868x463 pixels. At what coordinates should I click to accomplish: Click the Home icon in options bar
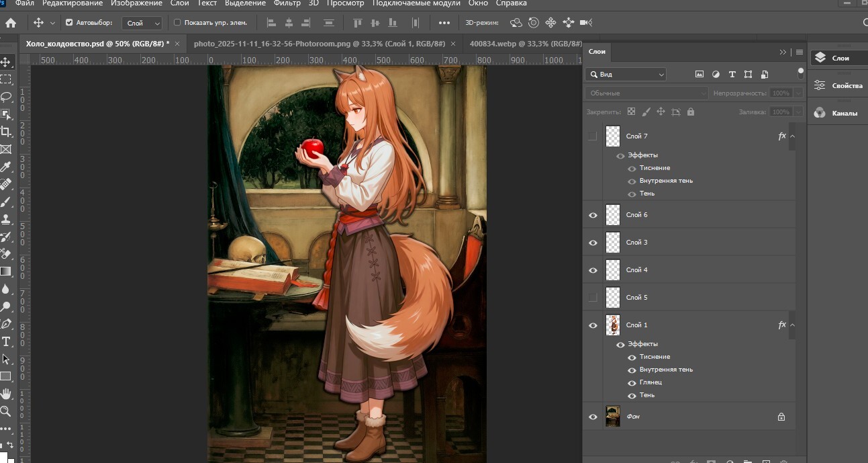(x=10, y=22)
